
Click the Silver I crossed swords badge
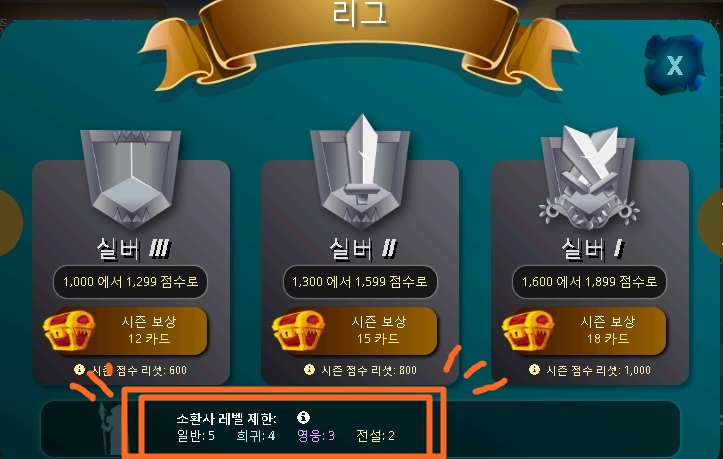589,178
